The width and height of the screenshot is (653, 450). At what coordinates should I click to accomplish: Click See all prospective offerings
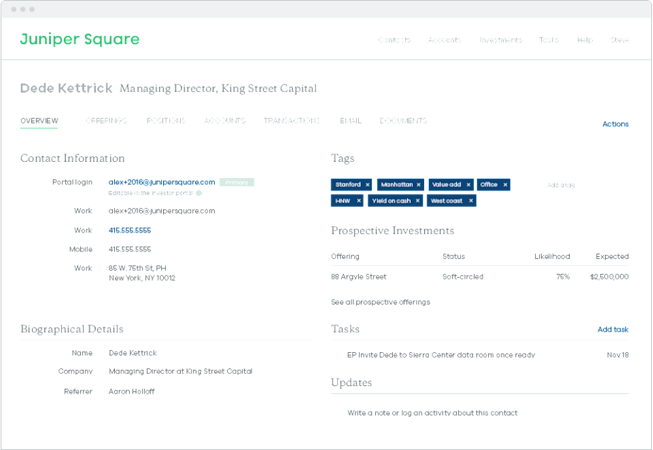[380, 302]
